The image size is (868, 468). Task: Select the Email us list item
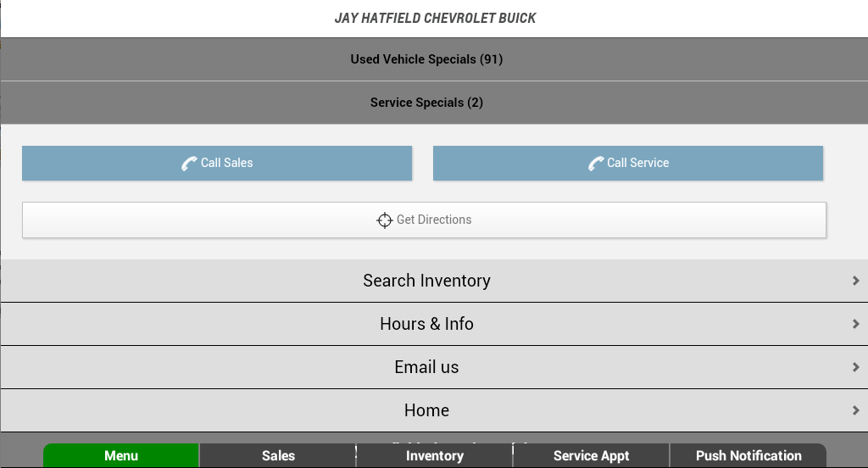tap(434, 367)
